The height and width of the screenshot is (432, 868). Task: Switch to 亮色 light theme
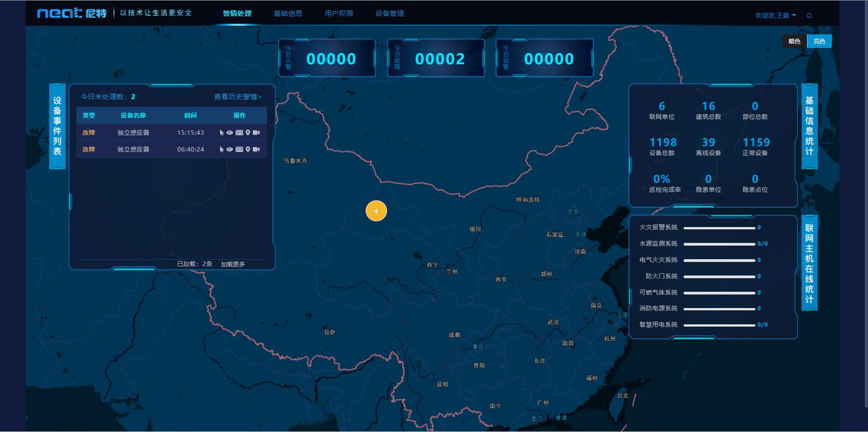click(819, 41)
